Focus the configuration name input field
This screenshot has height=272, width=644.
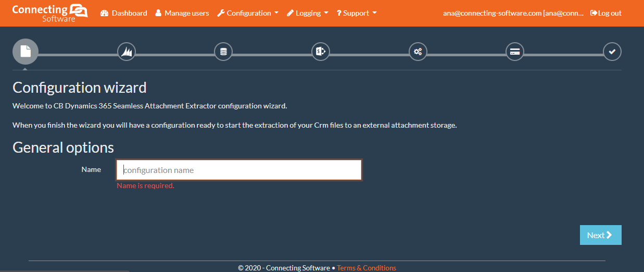click(x=239, y=170)
